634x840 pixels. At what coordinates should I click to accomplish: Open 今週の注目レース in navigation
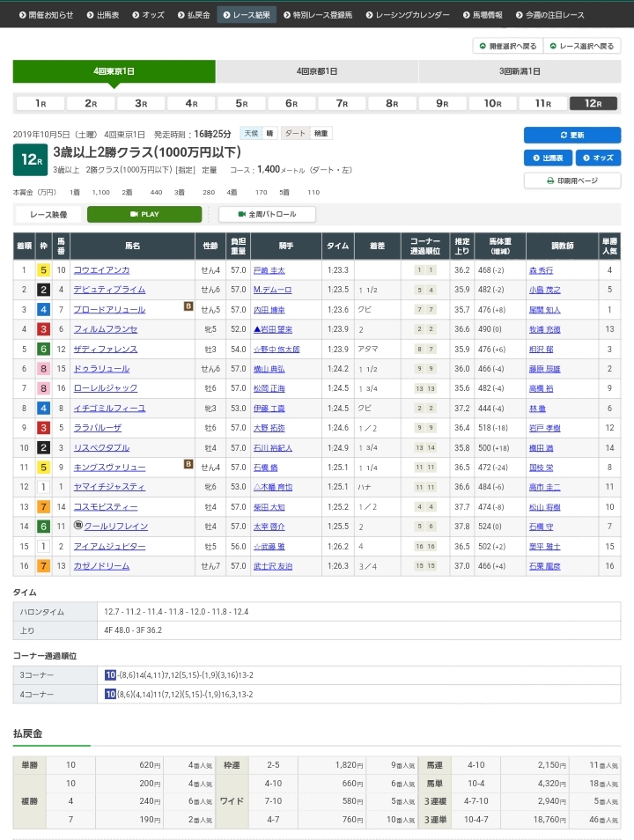[x=550, y=15]
